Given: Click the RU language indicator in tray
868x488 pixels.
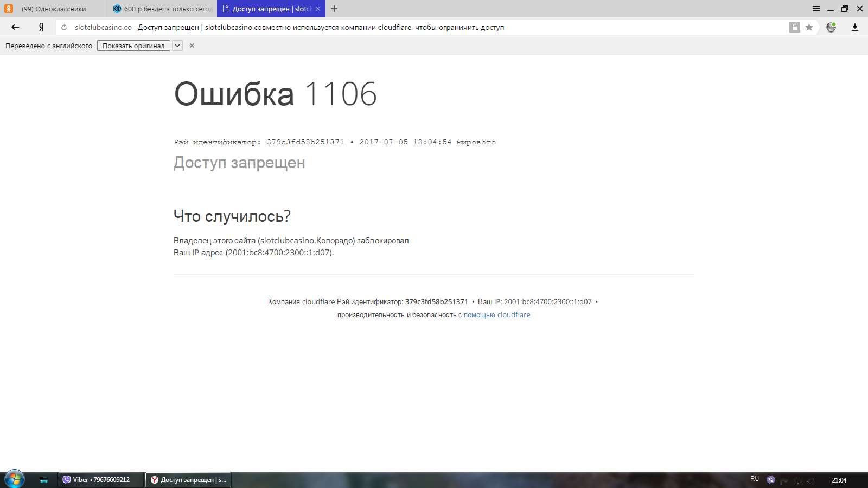Looking at the screenshot, I should tap(755, 479).
